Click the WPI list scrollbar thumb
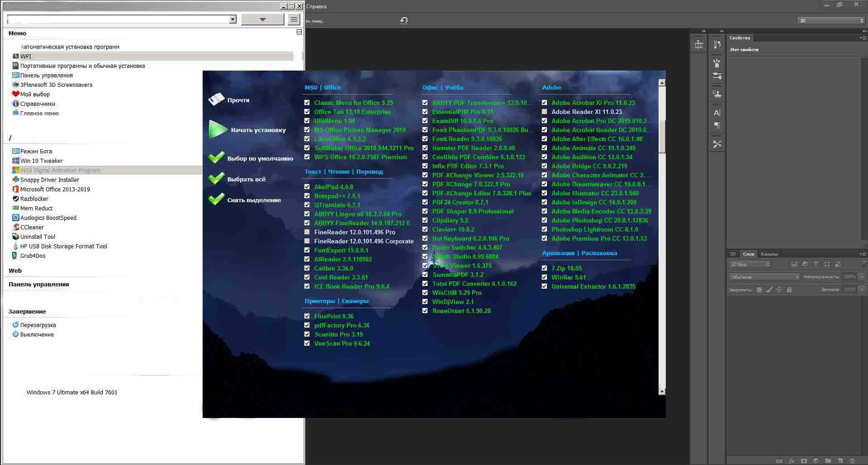868x465 pixels. (x=662, y=137)
